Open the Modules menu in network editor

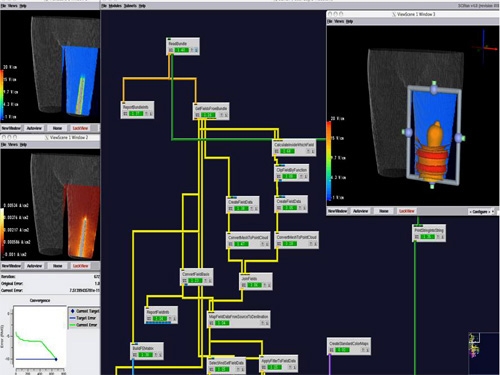click(115, 6)
